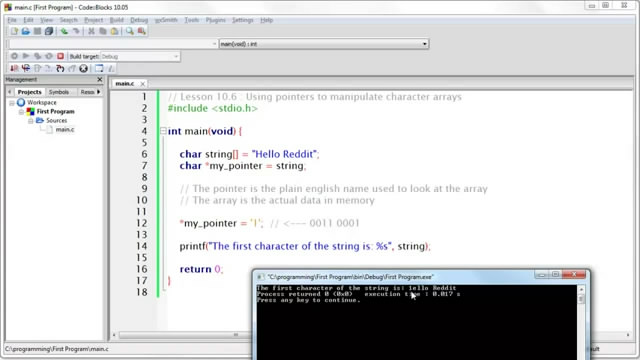
Task: Select the main.c editor tab
Action: (125, 84)
